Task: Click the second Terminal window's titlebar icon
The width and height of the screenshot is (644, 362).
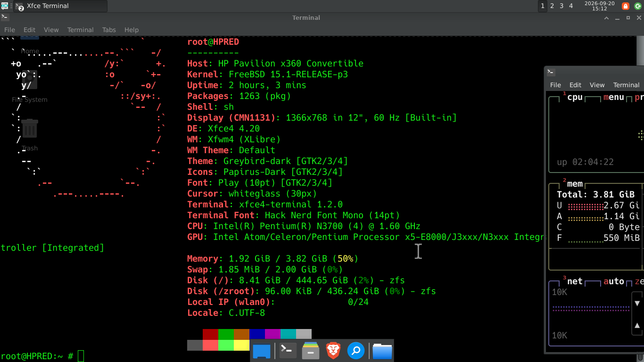Action: [551, 72]
